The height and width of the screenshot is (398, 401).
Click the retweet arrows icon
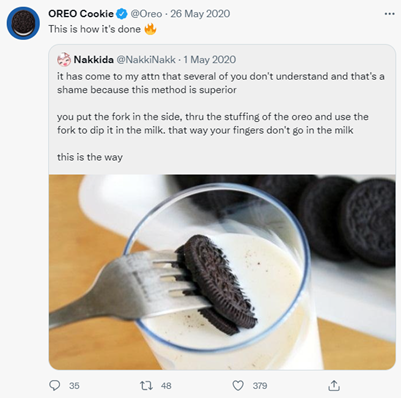tap(146, 386)
